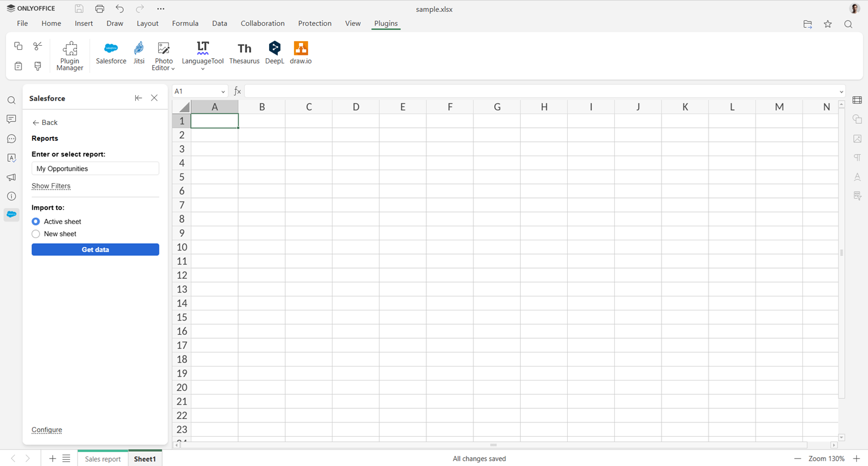Redo the last undone action
This screenshot has width=868, height=466.
(140, 8)
